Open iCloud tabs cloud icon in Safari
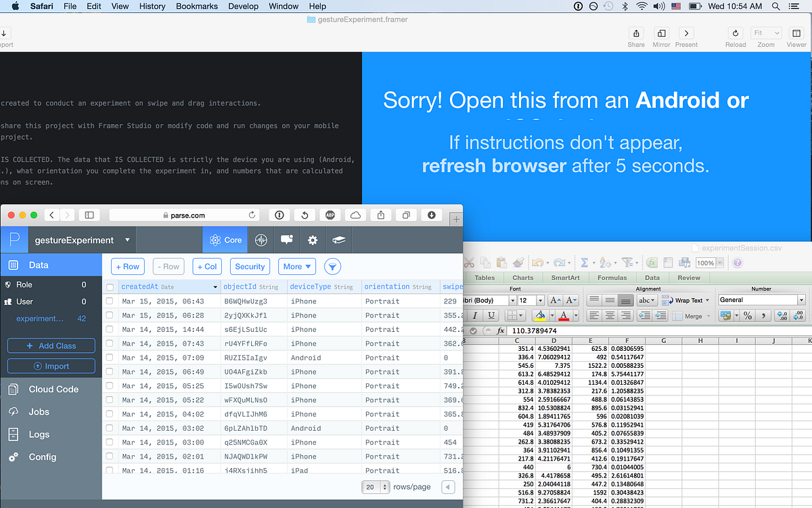This screenshot has height=508, width=812. tap(355, 215)
